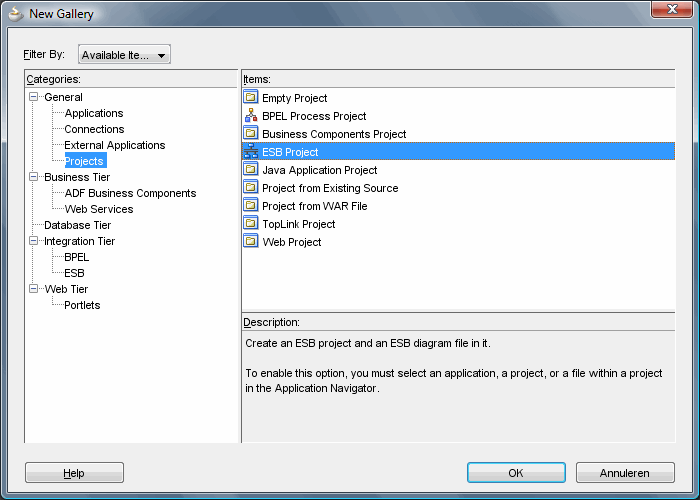Image resolution: width=700 pixels, height=500 pixels.
Task: Select the ESB category
Action: 74,273
